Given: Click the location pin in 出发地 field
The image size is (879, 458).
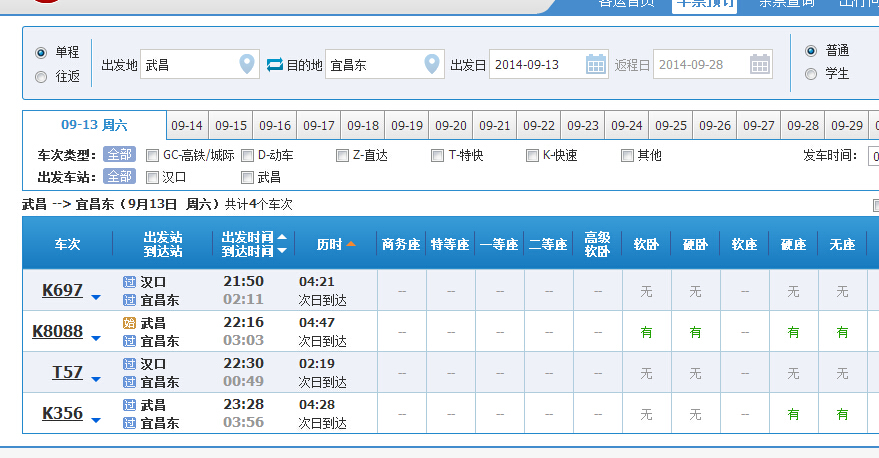Looking at the screenshot, I should pyautogui.click(x=247, y=65).
